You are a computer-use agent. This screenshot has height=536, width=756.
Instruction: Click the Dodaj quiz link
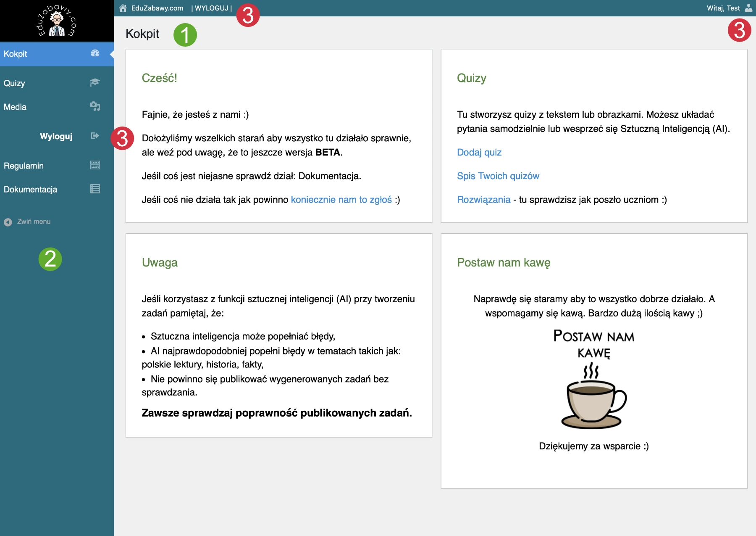click(x=479, y=152)
